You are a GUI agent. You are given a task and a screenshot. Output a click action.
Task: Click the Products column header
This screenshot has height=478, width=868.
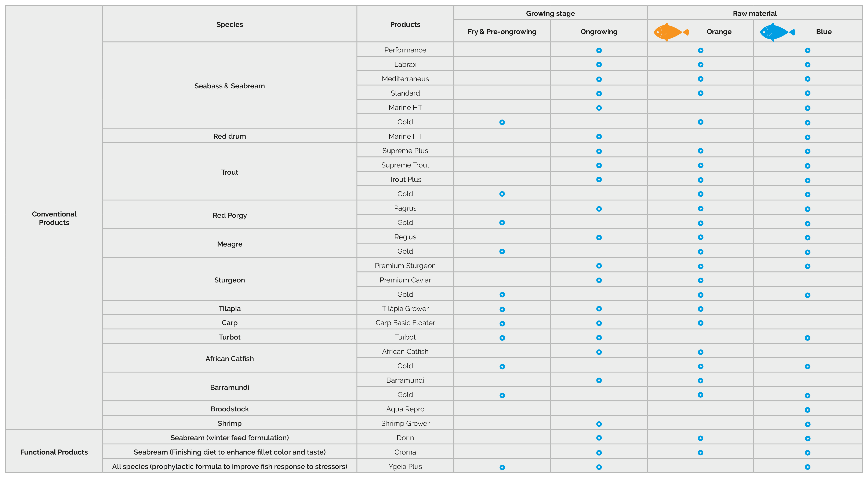click(405, 24)
